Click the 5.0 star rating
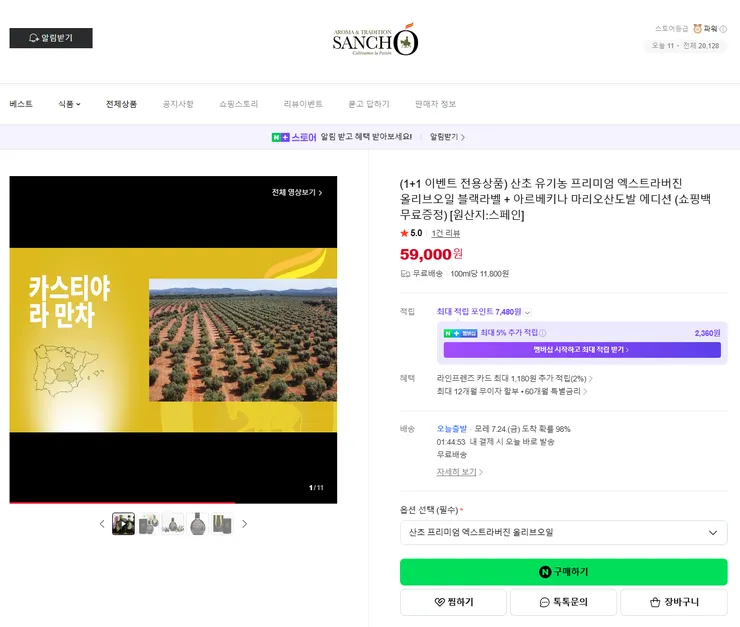Image resolution: width=740 pixels, height=627 pixels. (x=411, y=233)
